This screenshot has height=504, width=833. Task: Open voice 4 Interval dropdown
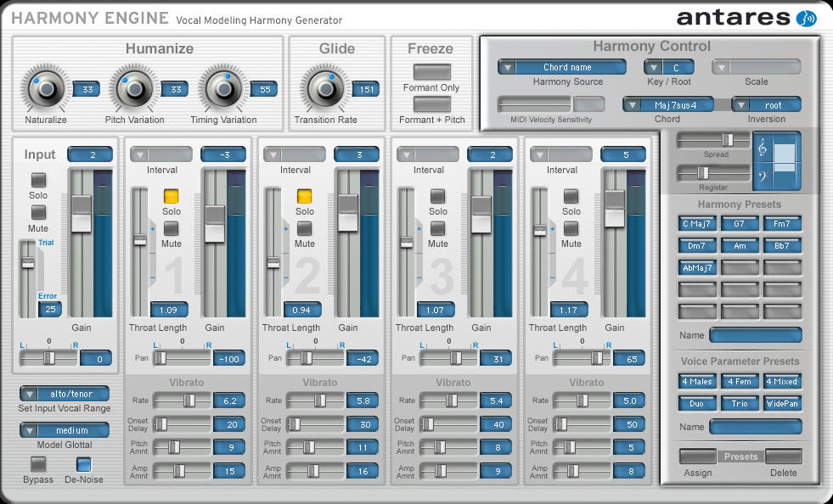[x=561, y=154]
